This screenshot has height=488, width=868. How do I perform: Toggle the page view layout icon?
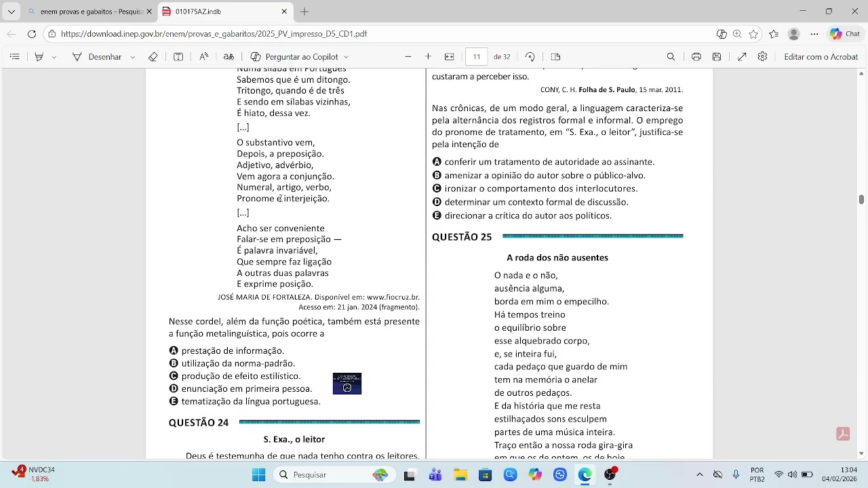pyautogui.click(x=555, y=57)
